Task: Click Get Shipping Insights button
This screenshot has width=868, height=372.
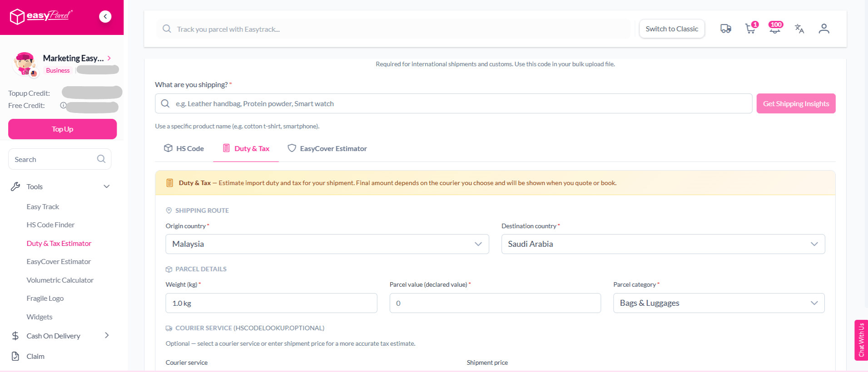Action: pos(796,103)
